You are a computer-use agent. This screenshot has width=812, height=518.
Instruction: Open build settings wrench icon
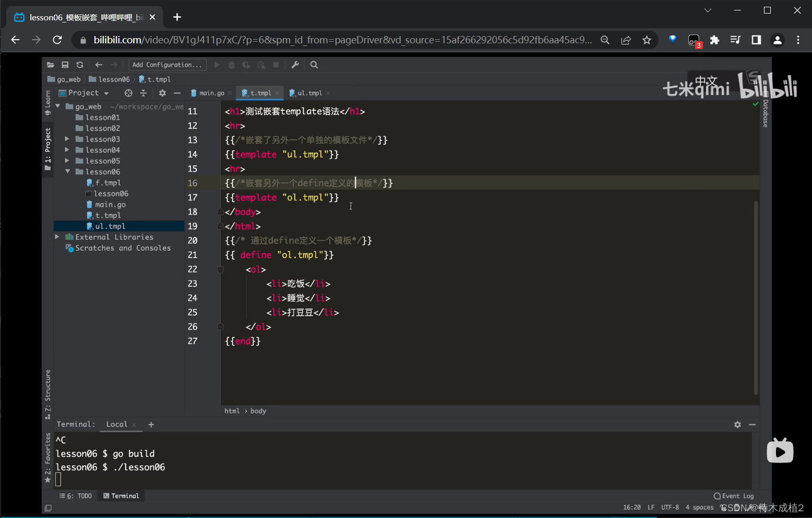295,65
